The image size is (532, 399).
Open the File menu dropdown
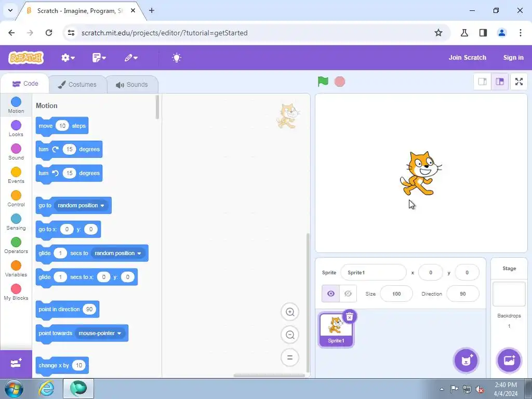[99, 58]
